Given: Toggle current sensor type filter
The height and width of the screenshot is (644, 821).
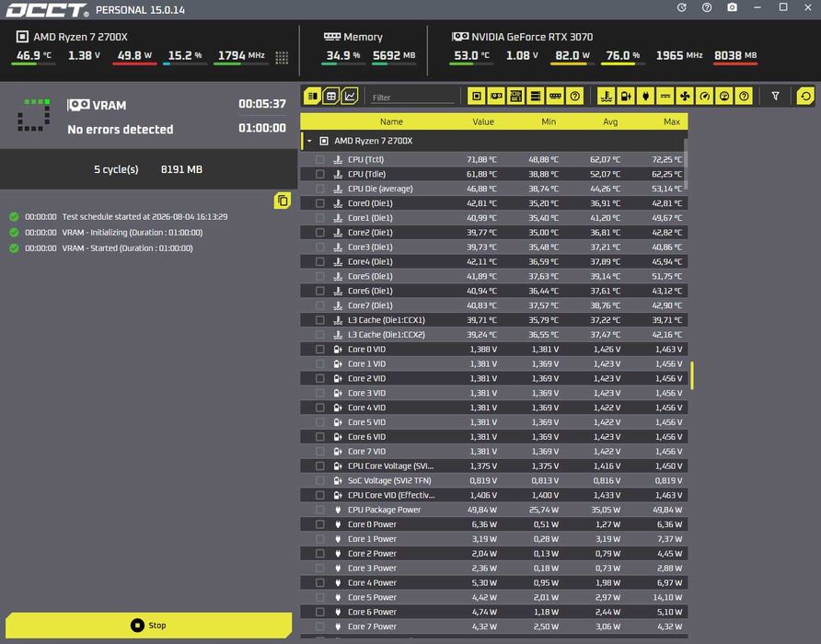Looking at the screenshot, I should (665, 96).
